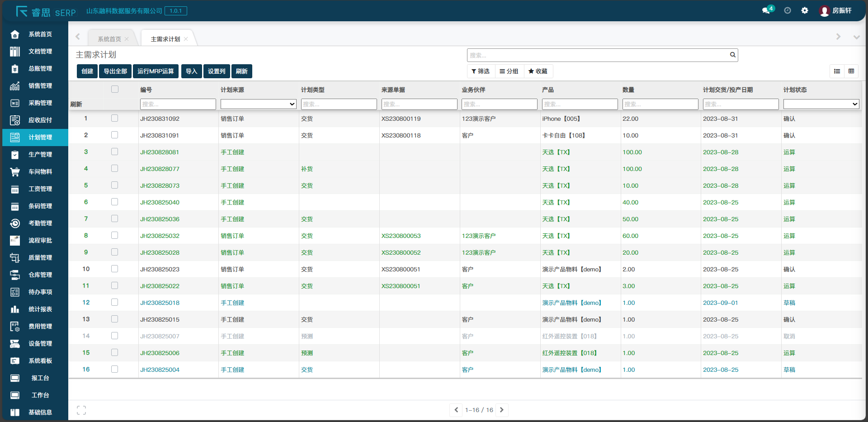Click the 运行MRP运算 button
The height and width of the screenshot is (422, 868).
[x=156, y=71]
